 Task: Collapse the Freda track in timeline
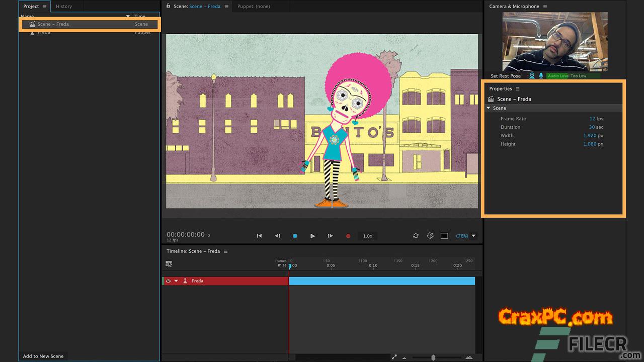176,281
